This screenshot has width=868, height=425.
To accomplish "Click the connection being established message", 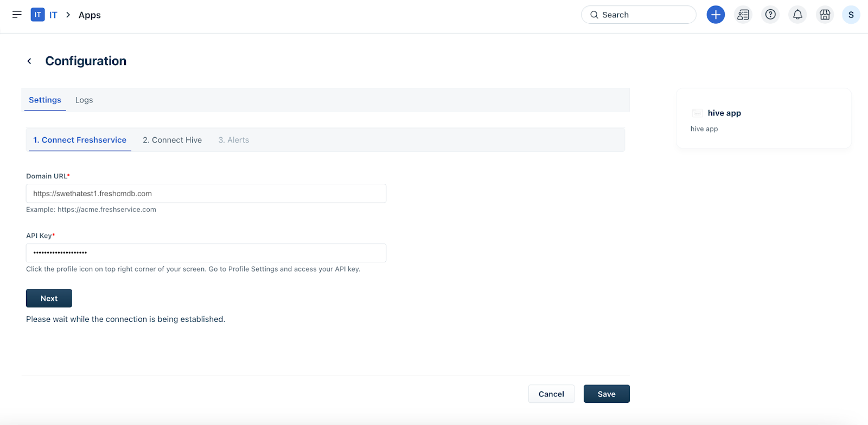I will 125,319.
